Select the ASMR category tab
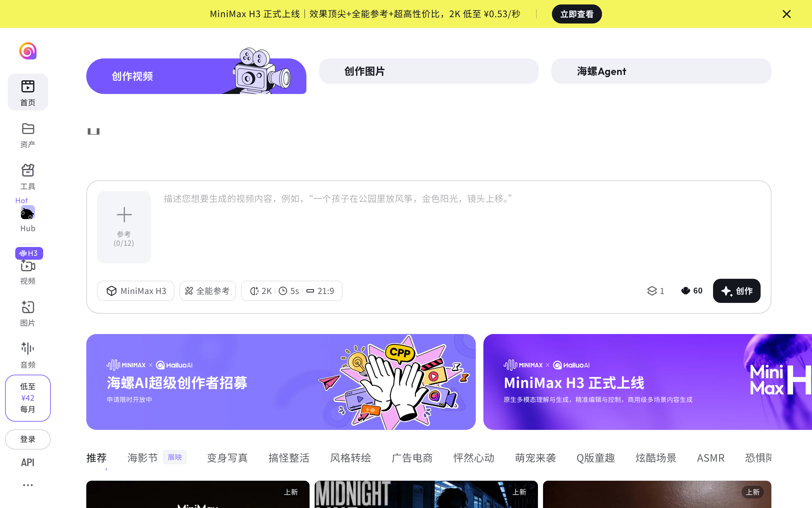Image resolution: width=812 pixels, height=508 pixels. (711, 458)
